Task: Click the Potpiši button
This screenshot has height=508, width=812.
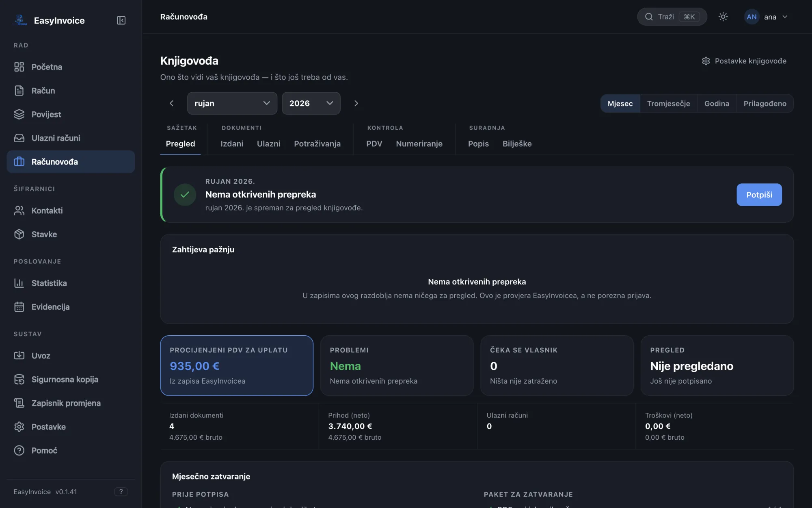Action: (x=759, y=195)
